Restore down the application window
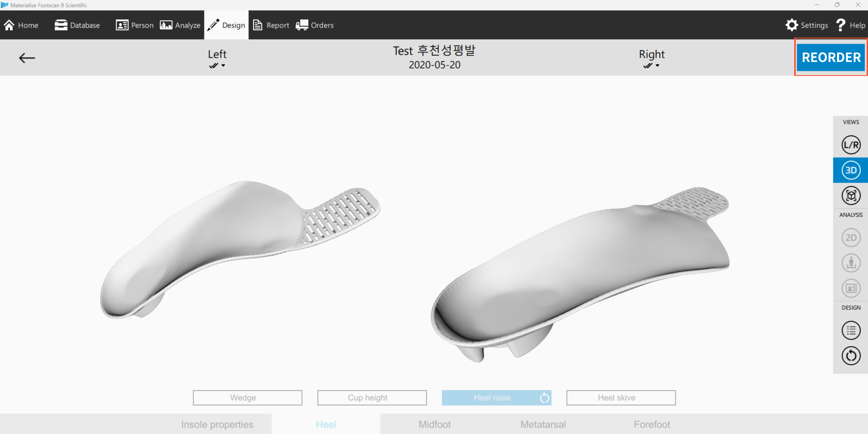 (x=837, y=5)
